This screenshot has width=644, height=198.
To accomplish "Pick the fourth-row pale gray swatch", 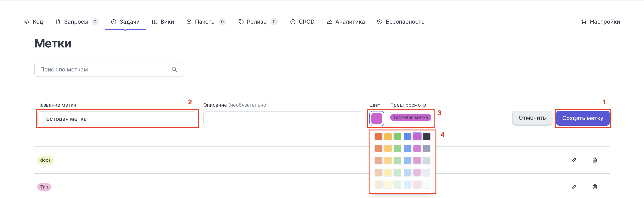I will 427,172.
